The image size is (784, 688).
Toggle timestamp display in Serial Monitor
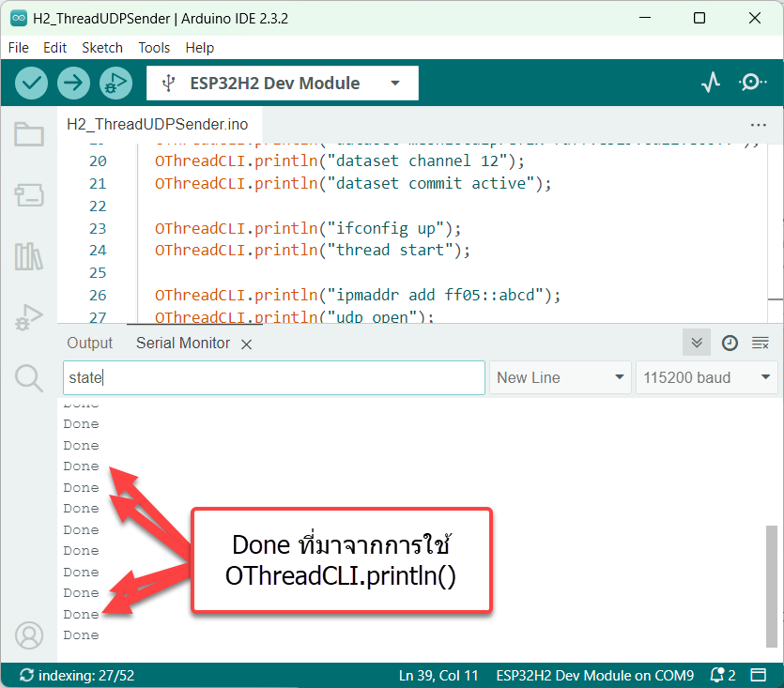pos(730,344)
